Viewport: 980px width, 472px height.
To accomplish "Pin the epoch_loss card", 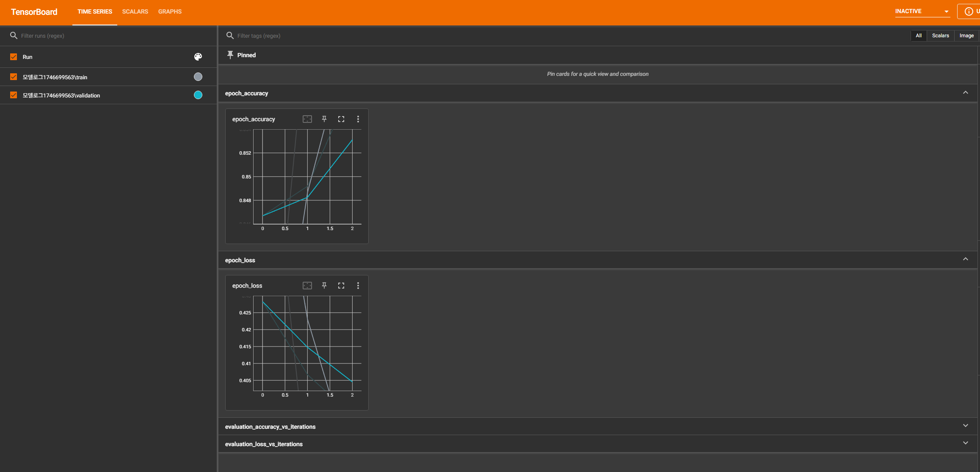I will 324,286.
